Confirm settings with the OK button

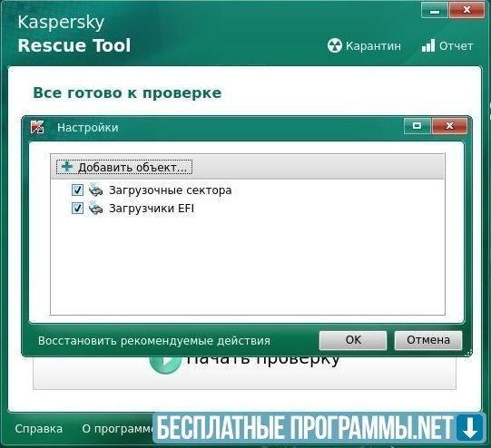click(353, 340)
